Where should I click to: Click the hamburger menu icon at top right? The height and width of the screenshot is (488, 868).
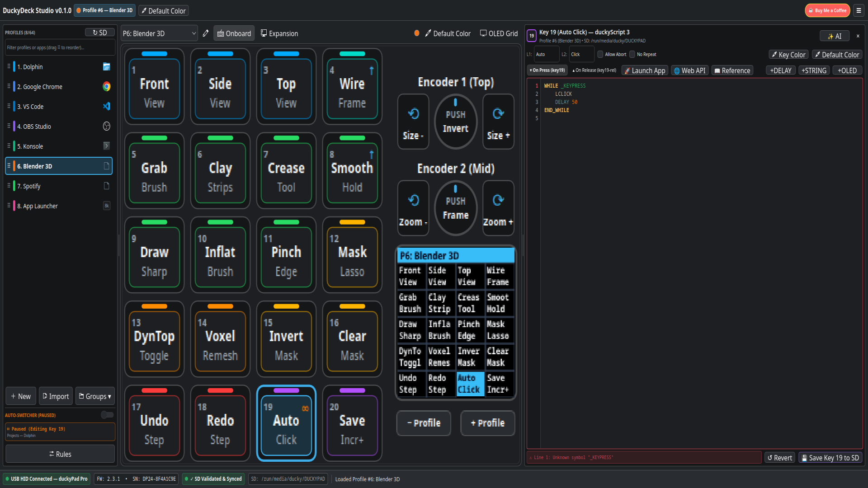click(859, 10)
